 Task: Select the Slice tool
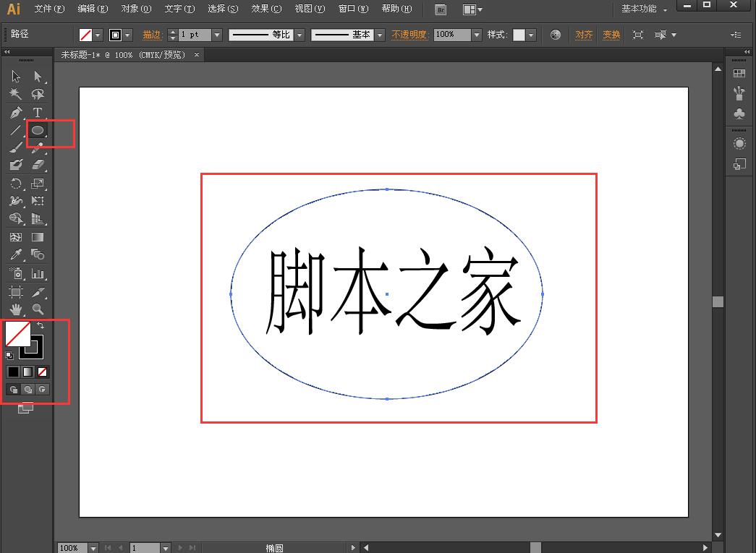pos(38,292)
